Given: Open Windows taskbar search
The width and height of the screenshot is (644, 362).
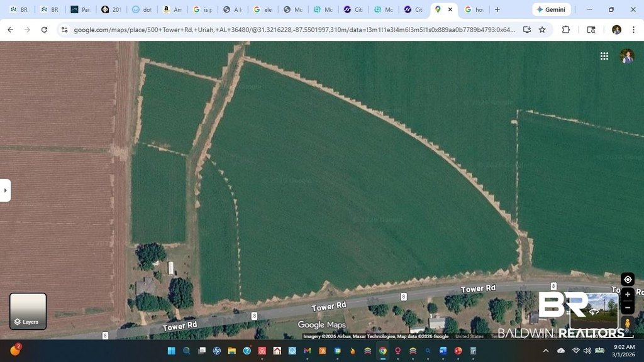Looking at the screenshot, I should 186,351.
